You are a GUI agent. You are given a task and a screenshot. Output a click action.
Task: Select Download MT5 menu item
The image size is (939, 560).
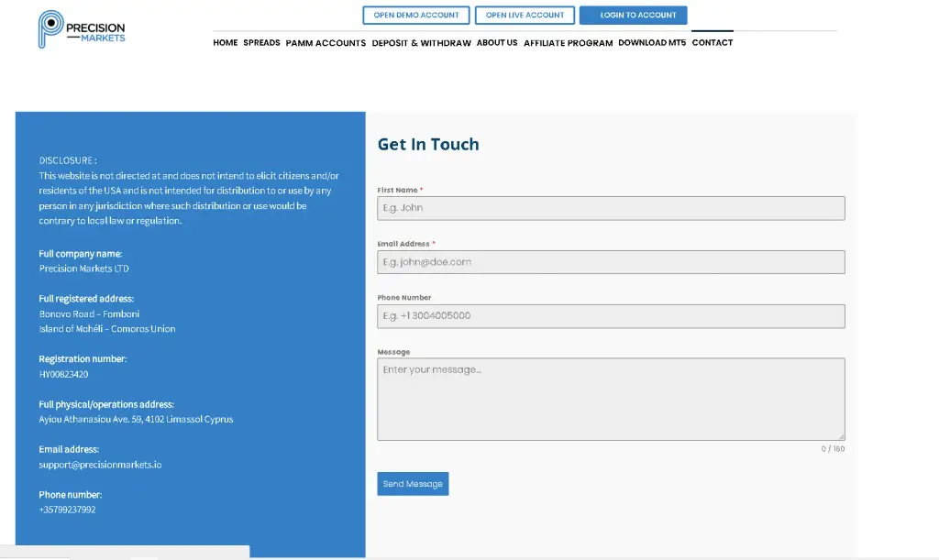tap(652, 42)
